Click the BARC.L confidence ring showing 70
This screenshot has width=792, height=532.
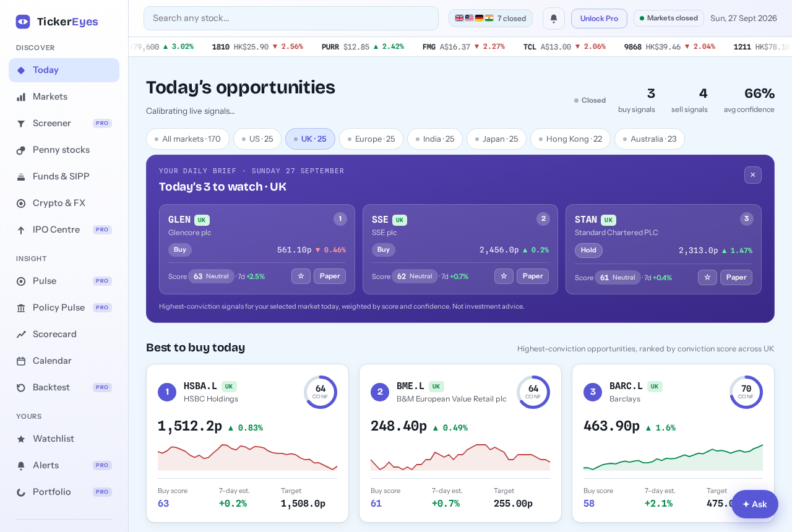(x=746, y=392)
